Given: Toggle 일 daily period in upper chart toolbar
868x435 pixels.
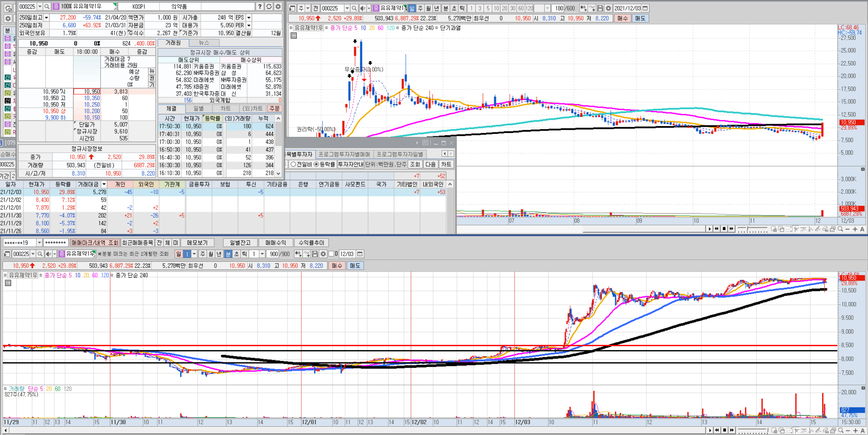Looking at the screenshot, I should [x=412, y=8].
